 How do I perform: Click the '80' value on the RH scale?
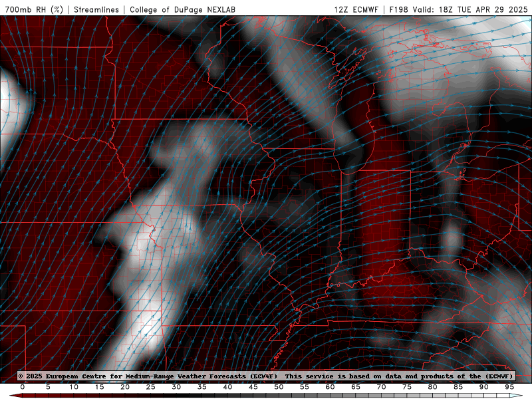pos(433,387)
